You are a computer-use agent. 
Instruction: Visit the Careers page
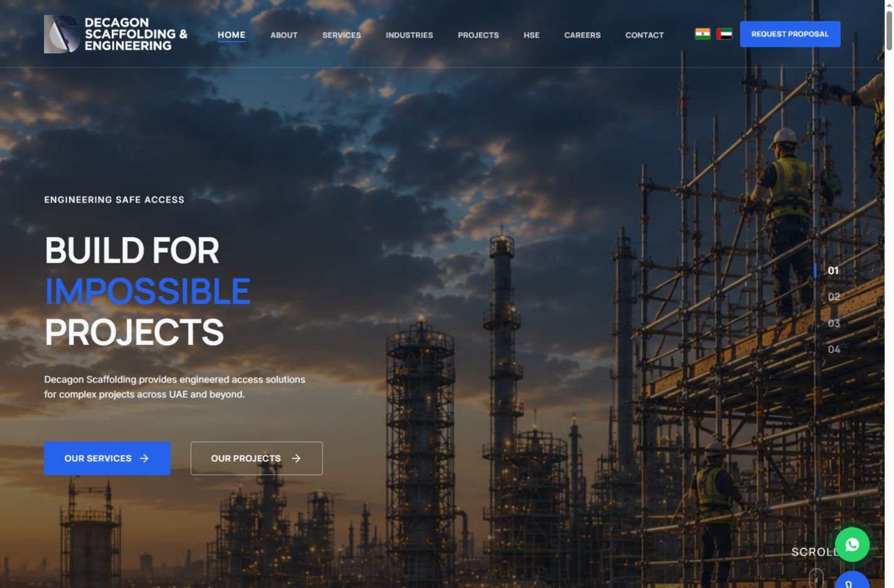tap(582, 35)
